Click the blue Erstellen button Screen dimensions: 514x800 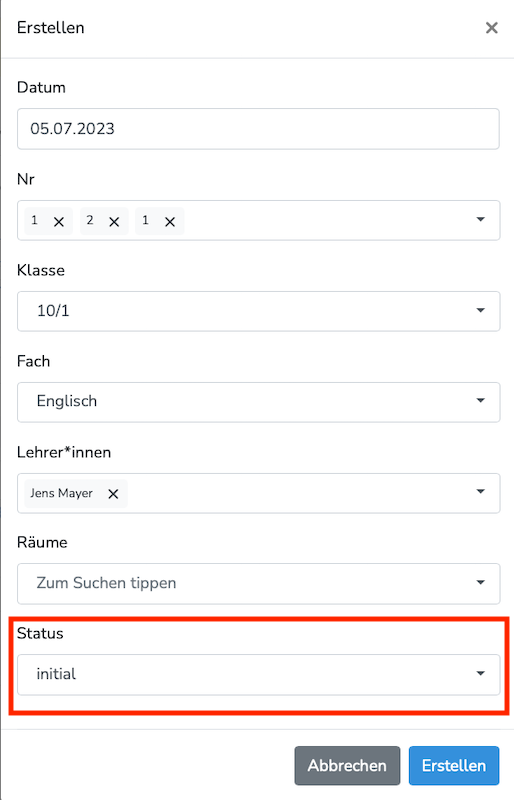[454, 765]
